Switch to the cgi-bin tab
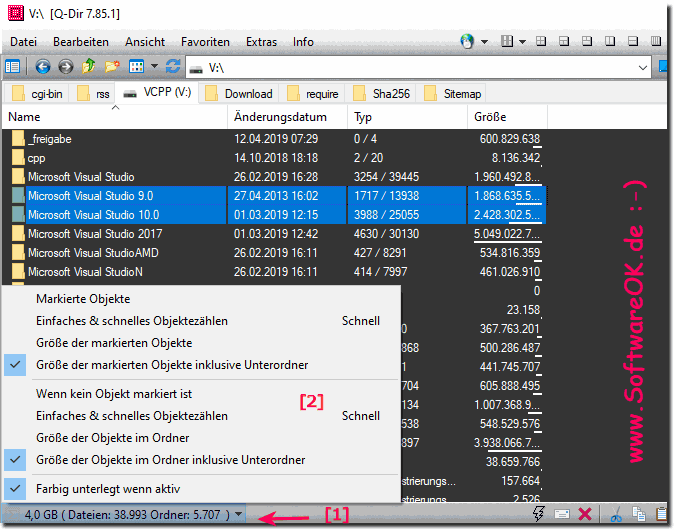Screen dimensions: 674x530 (38, 93)
